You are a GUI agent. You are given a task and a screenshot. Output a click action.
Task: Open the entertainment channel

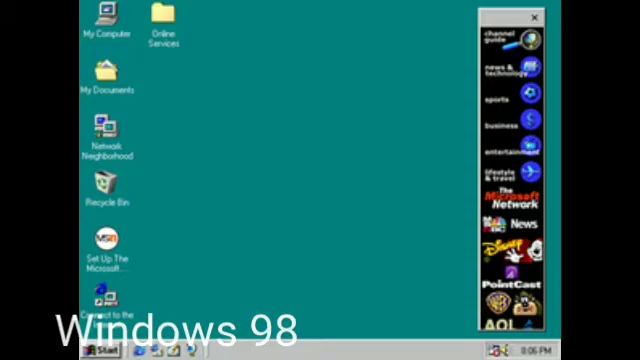[x=512, y=146]
